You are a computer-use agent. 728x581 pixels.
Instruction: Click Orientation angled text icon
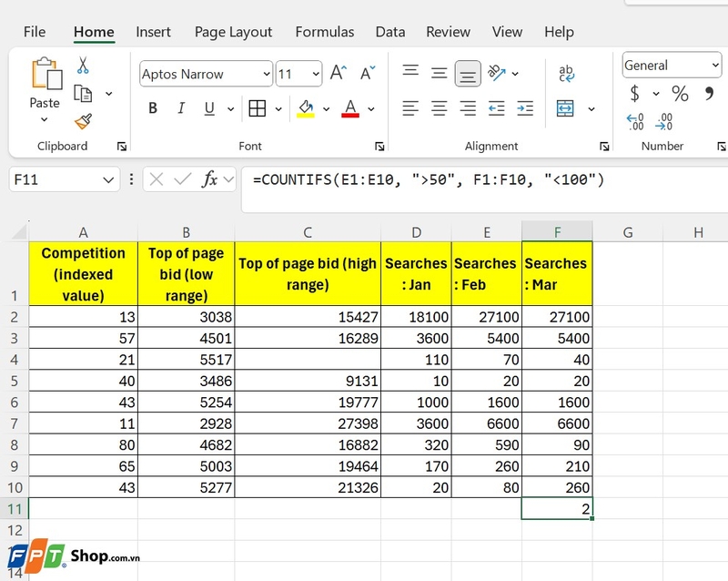click(x=496, y=73)
